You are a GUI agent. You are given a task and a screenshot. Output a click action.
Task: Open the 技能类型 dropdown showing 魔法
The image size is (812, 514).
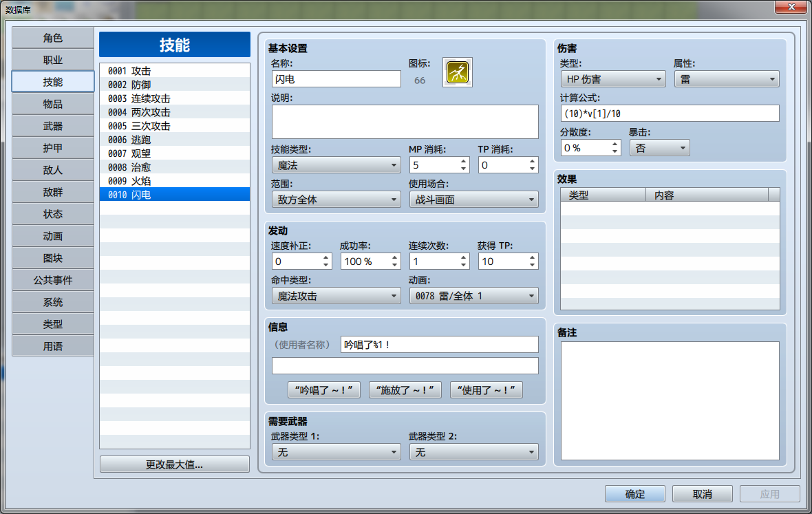[336, 165]
